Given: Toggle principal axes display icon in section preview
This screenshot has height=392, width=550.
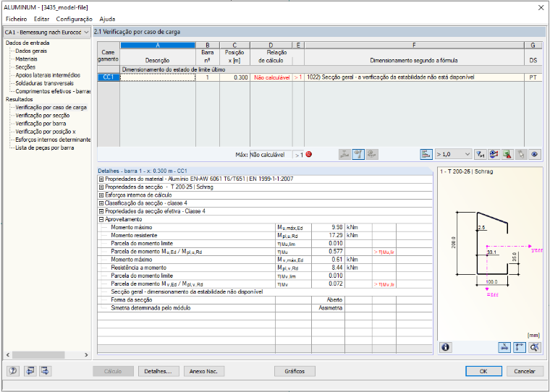Looking at the screenshot, I should click(x=520, y=347).
